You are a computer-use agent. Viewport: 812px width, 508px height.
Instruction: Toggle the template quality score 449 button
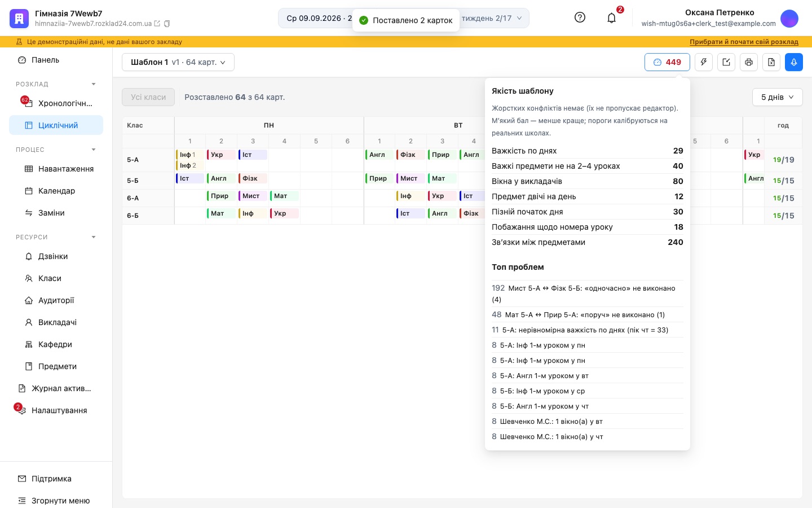[667, 62]
